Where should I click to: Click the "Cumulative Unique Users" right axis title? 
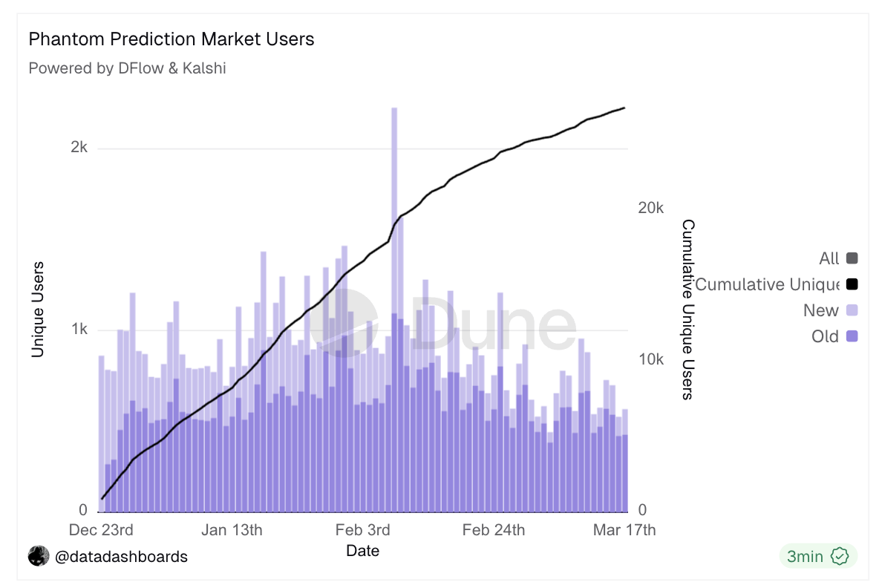click(687, 310)
